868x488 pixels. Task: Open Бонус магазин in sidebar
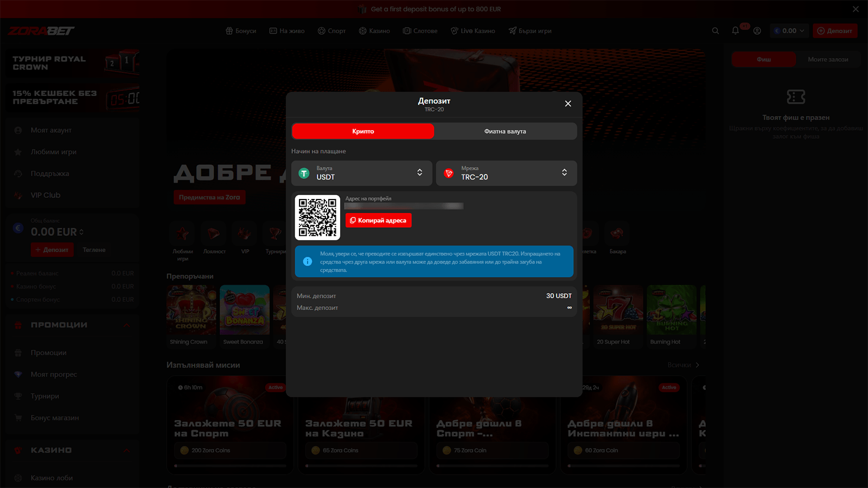tap(73, 418)
